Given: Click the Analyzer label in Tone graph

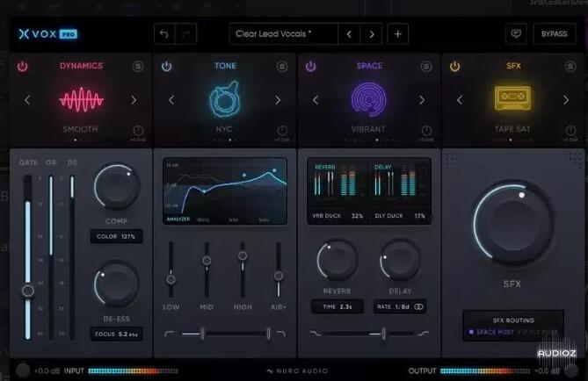Looking at the screenshot, I should coord(178,219).
